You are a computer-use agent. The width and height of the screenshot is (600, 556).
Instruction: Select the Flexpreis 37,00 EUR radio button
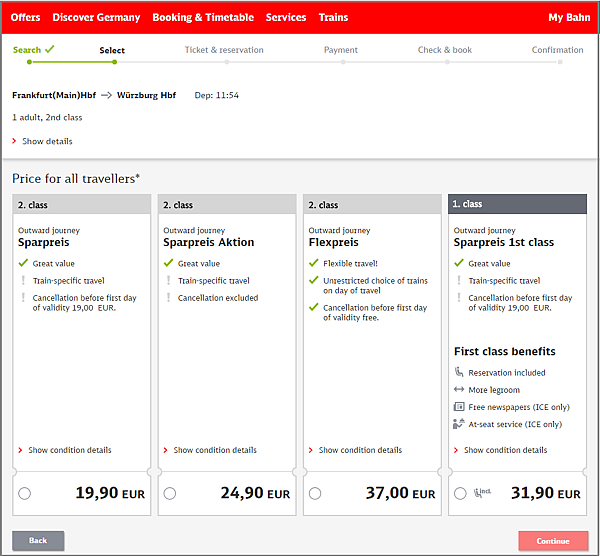315,493
